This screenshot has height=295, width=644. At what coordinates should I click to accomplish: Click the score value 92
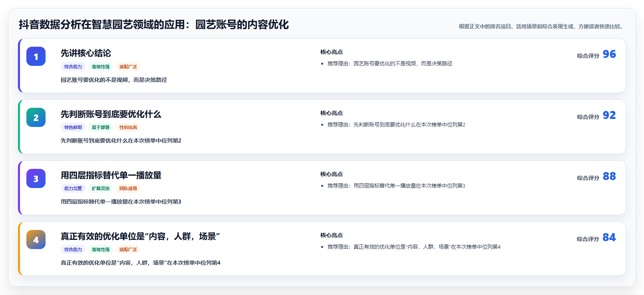click(x=609, y=115)
